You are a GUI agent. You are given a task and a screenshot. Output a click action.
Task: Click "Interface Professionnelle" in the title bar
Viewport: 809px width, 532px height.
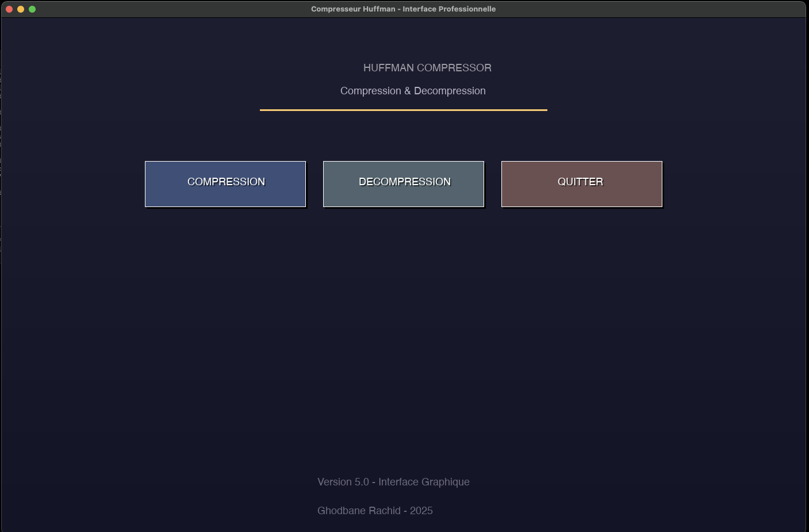[x=448, y=9]
